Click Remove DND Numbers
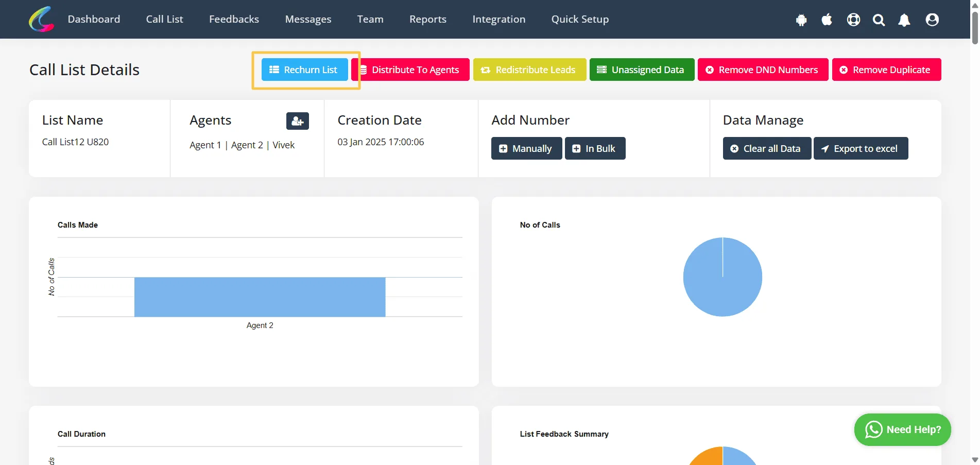The image size is (980, 465). click(763, 70)
